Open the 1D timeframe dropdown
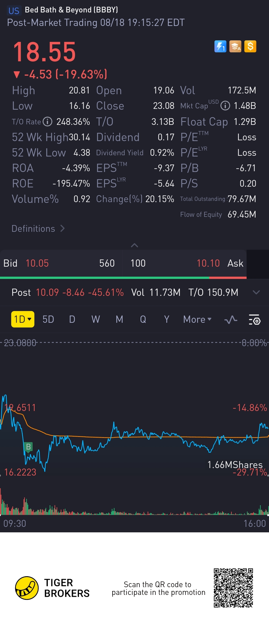 point(23,319)
